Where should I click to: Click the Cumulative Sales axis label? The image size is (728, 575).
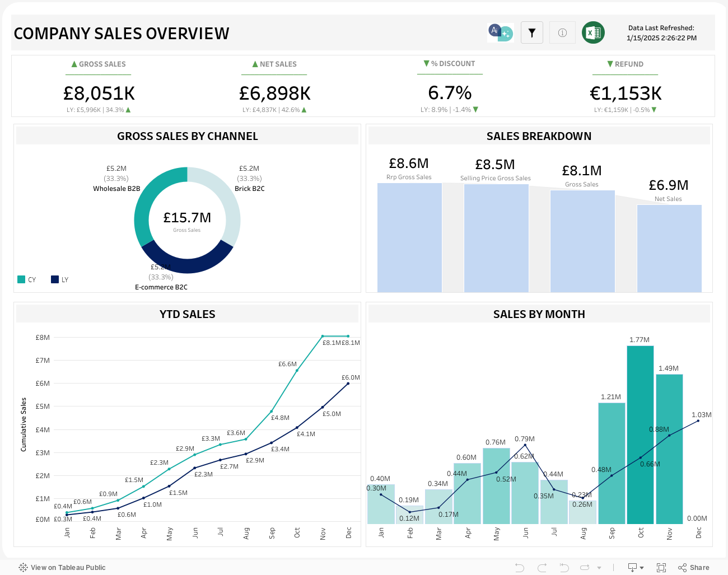tap(24, 424)
